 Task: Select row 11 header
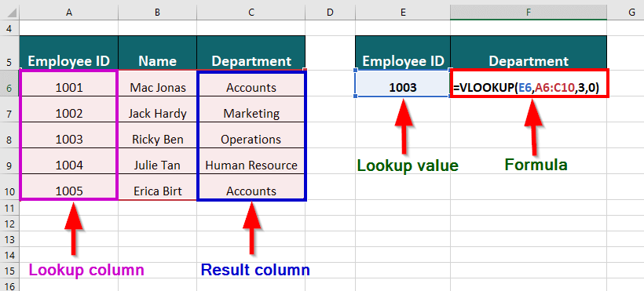9,208
